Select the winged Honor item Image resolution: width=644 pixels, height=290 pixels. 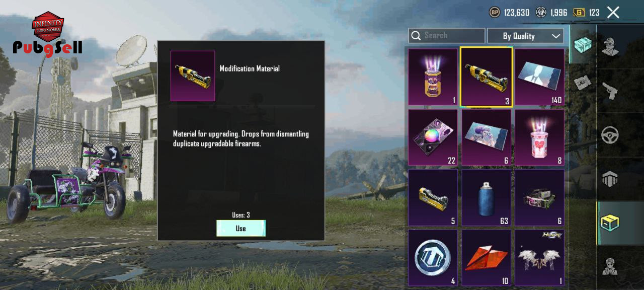point(539,258)
